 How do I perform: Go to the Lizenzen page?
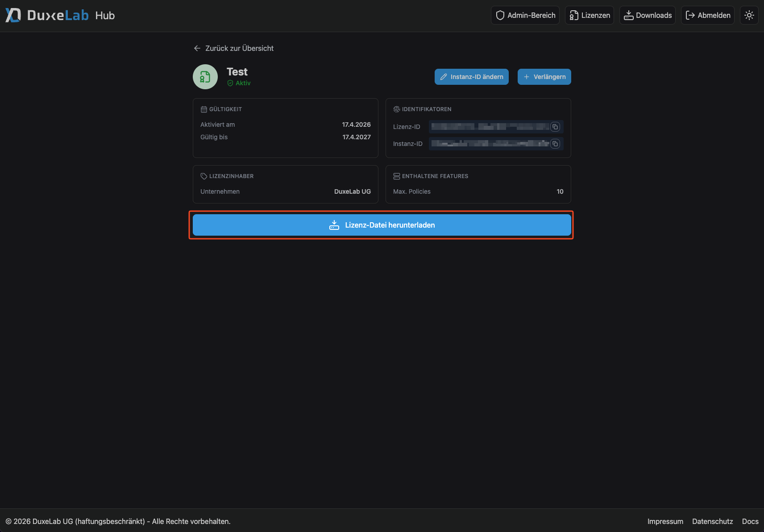click(590, 15)
